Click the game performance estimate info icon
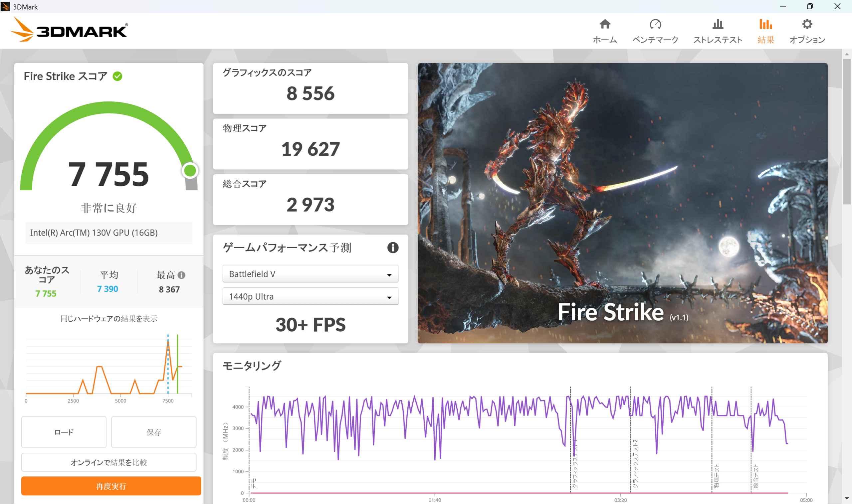Image resolution: width=852 pixels, height=504 pixels. tap(393, 248)
